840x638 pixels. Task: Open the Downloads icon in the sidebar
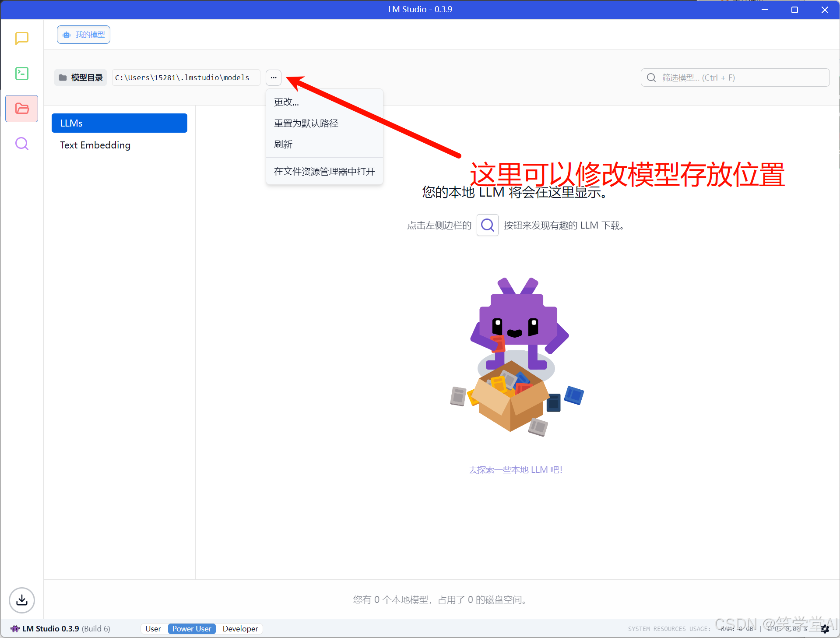(x=22, y=600)
